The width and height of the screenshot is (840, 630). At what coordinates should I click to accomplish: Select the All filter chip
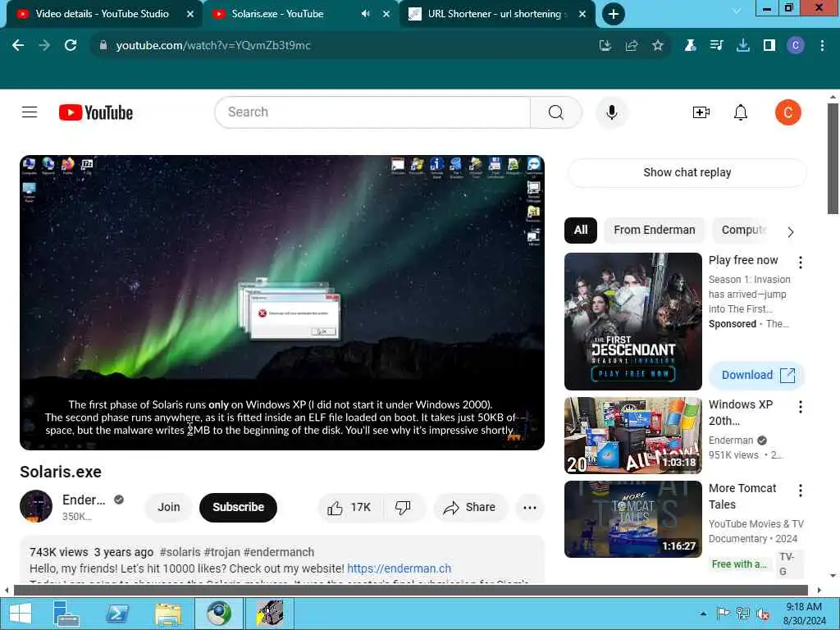click(x=581, y=230)
